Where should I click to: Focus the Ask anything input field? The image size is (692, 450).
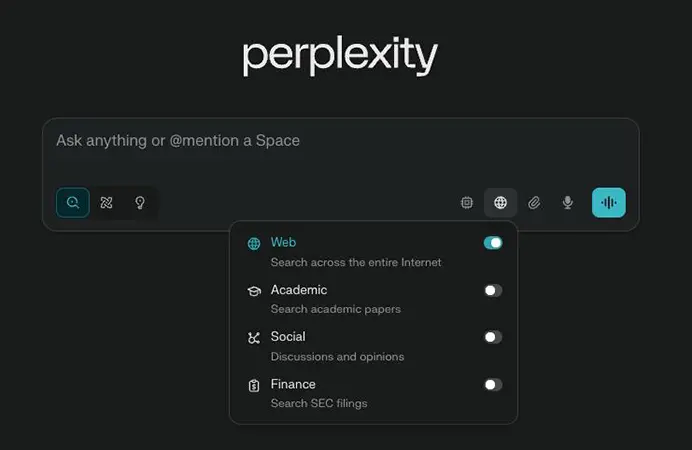[341, 151]
